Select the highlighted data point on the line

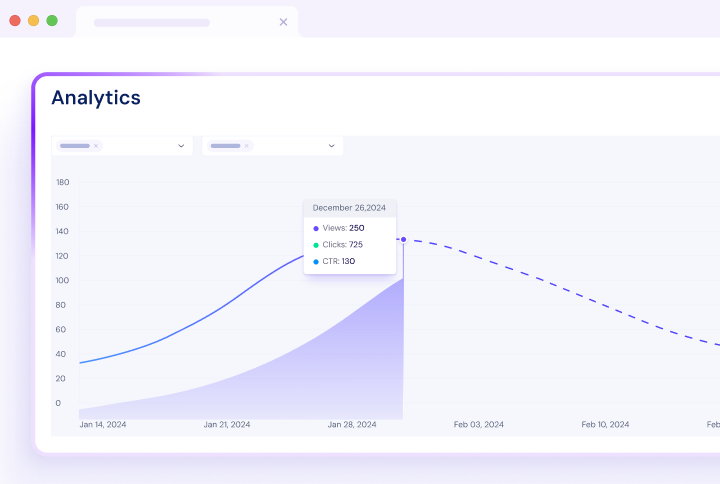click(403, 239)
